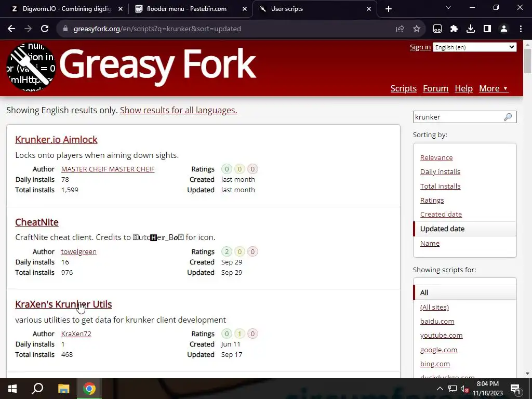Click the Sign in link
The width and height of the screenshot is (532, 399).
coord(420,47)
